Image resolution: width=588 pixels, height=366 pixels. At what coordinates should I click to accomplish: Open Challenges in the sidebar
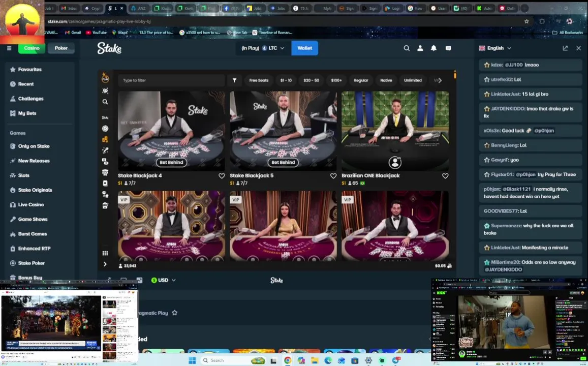(x=39, y=99)
